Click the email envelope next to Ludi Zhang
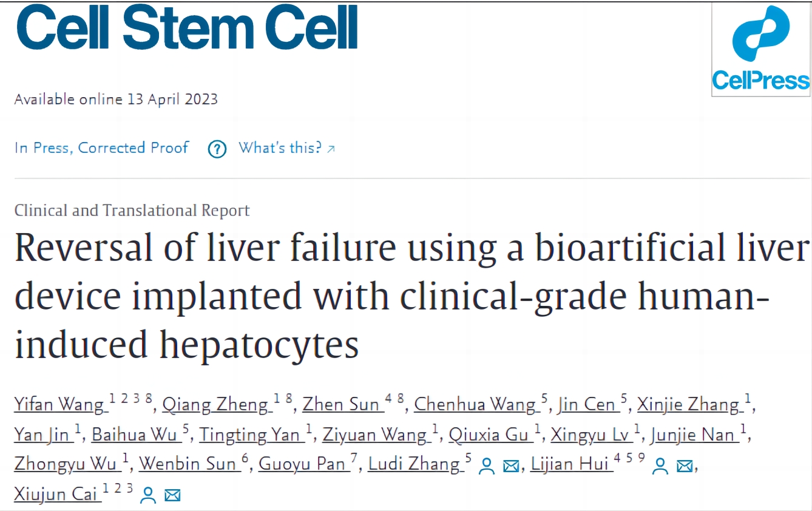This screenshot has width=812, height=511. point(512,466)
